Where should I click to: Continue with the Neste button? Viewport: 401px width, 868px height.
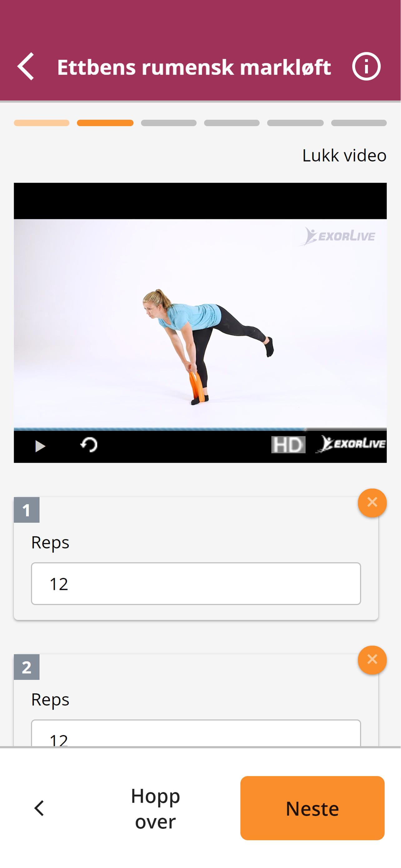tap(312, 808)
